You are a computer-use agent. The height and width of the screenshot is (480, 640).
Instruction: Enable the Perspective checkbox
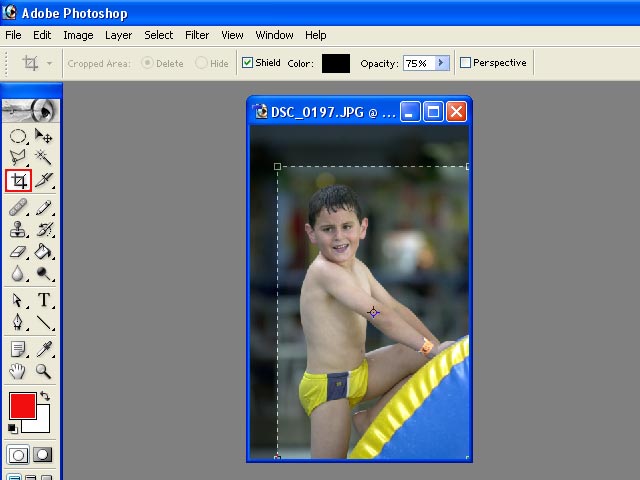(465, 63)
